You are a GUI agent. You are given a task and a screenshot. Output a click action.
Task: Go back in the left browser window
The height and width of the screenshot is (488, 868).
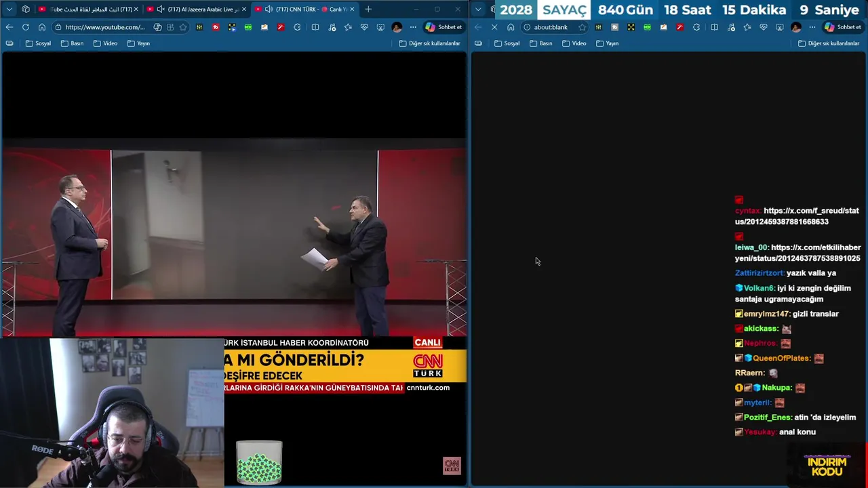point(9,27)
